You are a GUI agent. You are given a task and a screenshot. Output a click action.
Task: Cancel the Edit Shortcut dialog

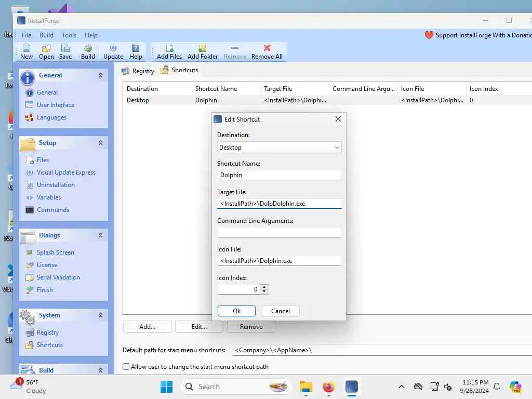coord(280,311)
